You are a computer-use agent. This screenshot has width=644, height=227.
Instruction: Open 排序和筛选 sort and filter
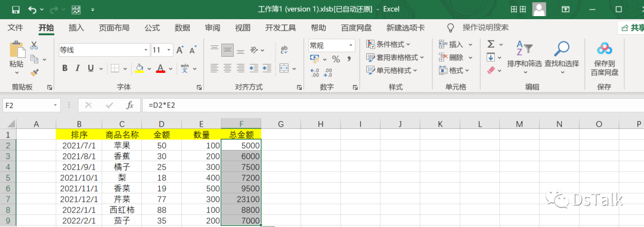tap(524, 57)
